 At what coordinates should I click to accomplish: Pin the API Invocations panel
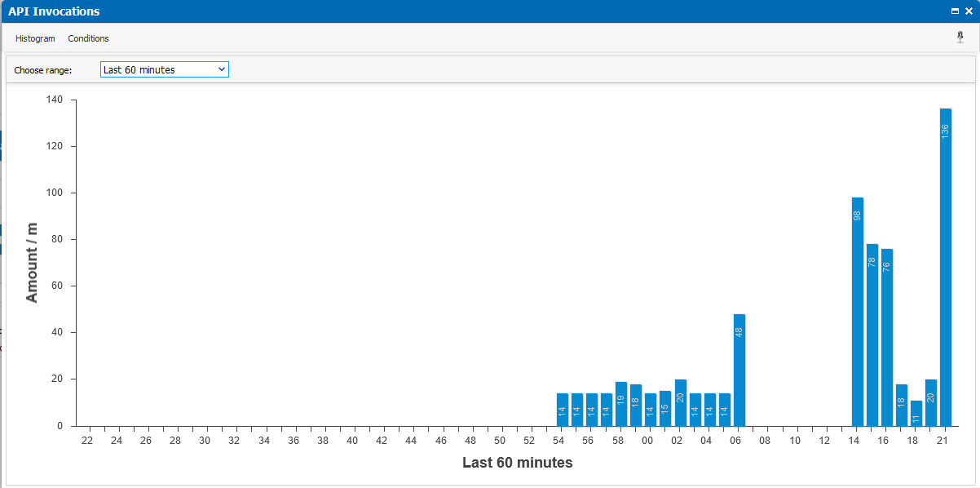pyautogui.click(x=960, y=38)
